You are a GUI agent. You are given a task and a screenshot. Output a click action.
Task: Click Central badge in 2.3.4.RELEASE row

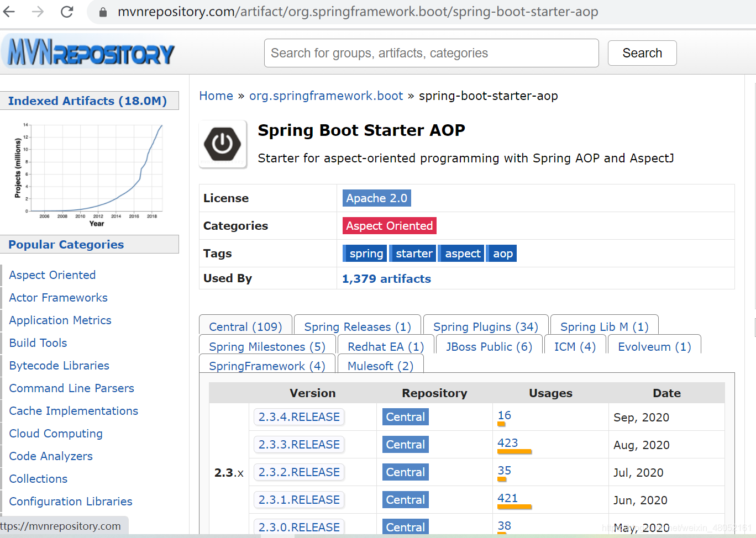(405, 416)
